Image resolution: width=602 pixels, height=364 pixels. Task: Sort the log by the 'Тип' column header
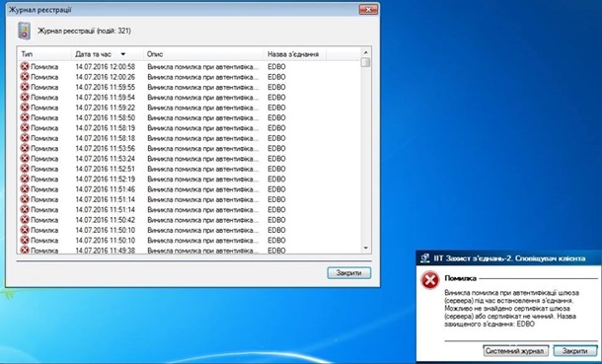pyautogui.click(x=44, y=54)
